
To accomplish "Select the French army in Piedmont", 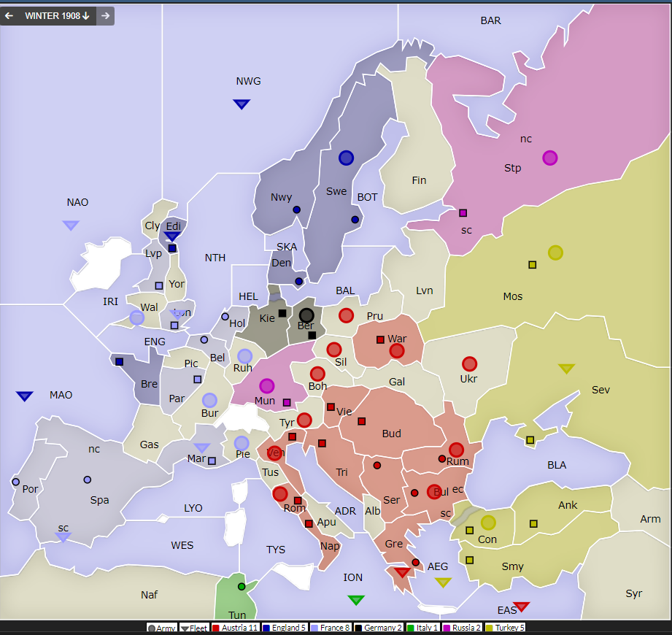I will point(242,443).
